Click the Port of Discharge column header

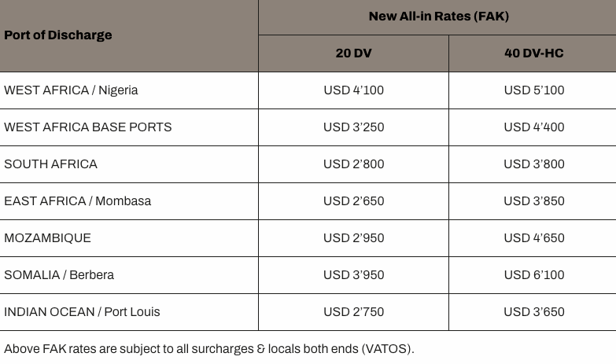[x=58, y=35]
